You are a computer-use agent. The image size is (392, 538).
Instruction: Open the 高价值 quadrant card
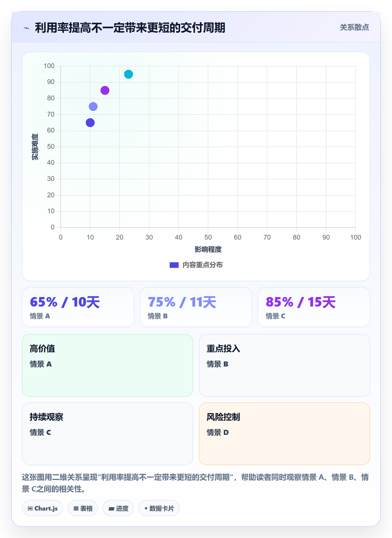click(108, 365)
